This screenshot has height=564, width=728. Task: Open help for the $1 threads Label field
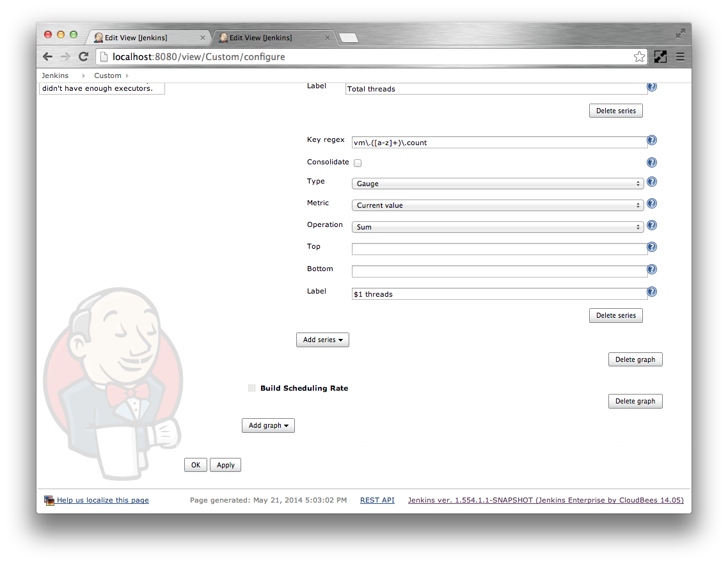coord(652,292)
